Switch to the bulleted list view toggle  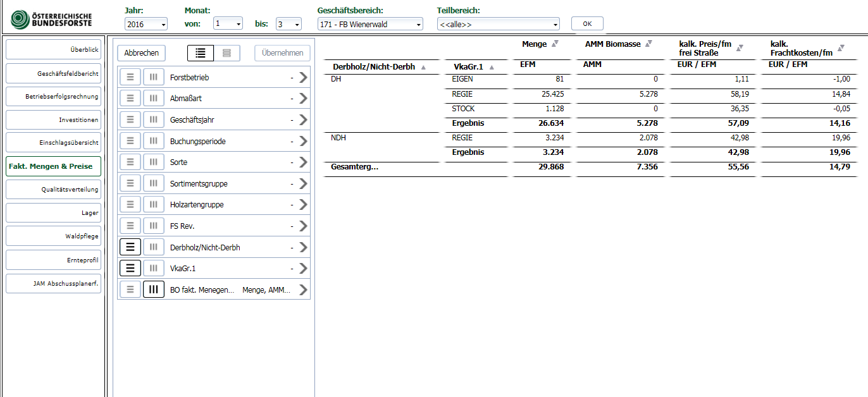pos(201,53)
